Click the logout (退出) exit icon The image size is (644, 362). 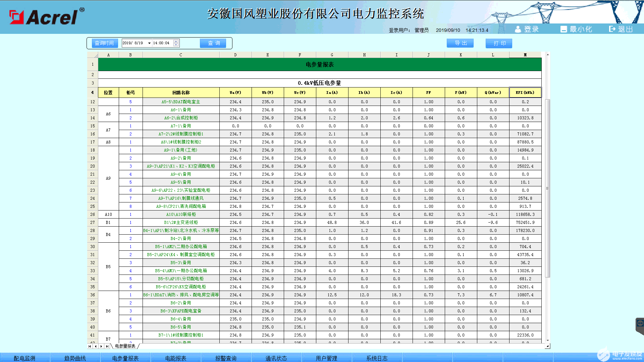(611, 29)
